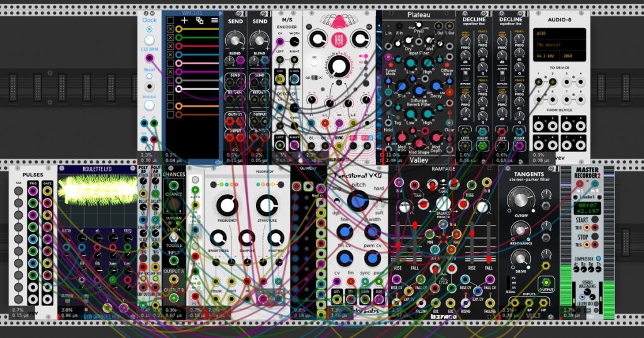Click the Roulette LFO FREQ knob
Screen dimensions: 644x338
tap(128, 238)
